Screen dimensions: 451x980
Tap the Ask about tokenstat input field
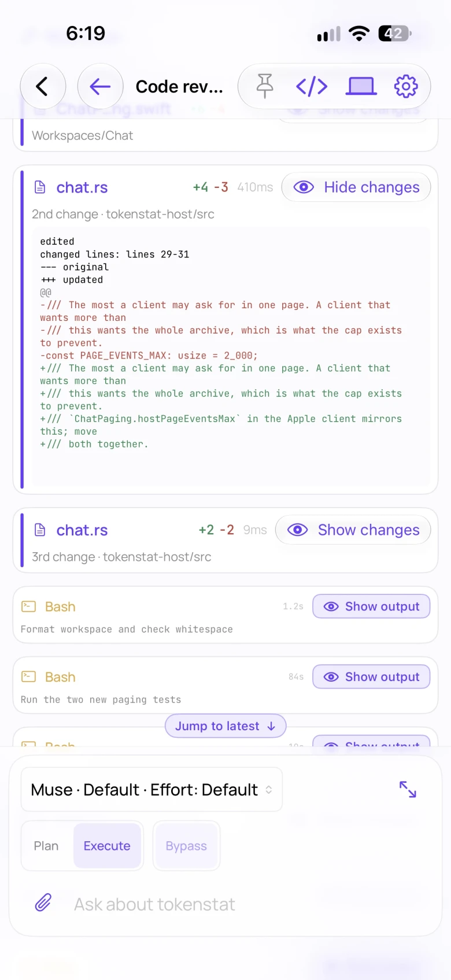point(154,904)
